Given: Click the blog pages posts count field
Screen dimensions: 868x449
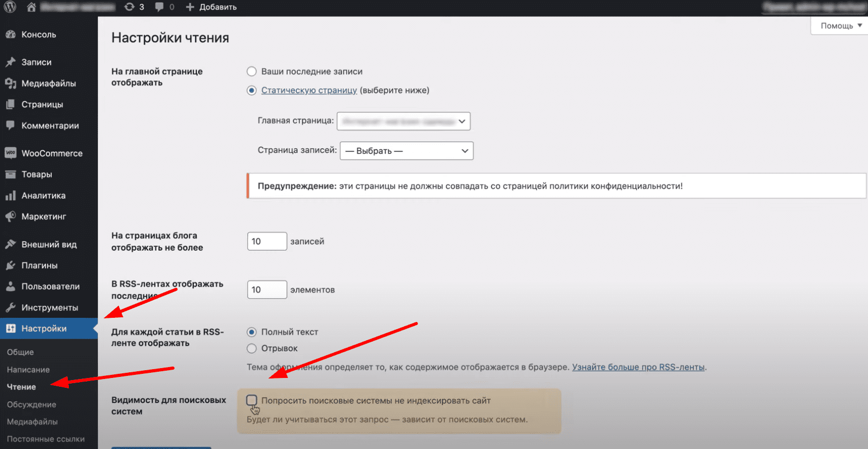Looking at the screenshot, I should coord(267,242).
